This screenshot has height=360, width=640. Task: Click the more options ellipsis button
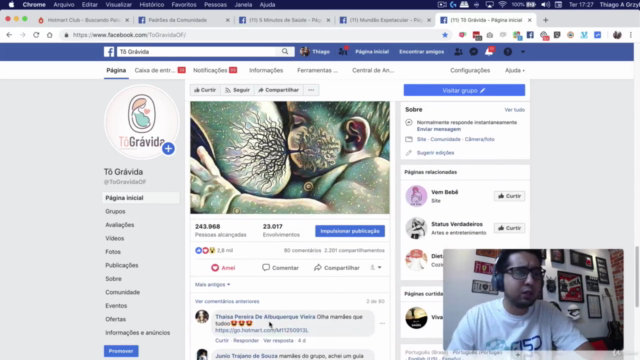coord(311,90)
